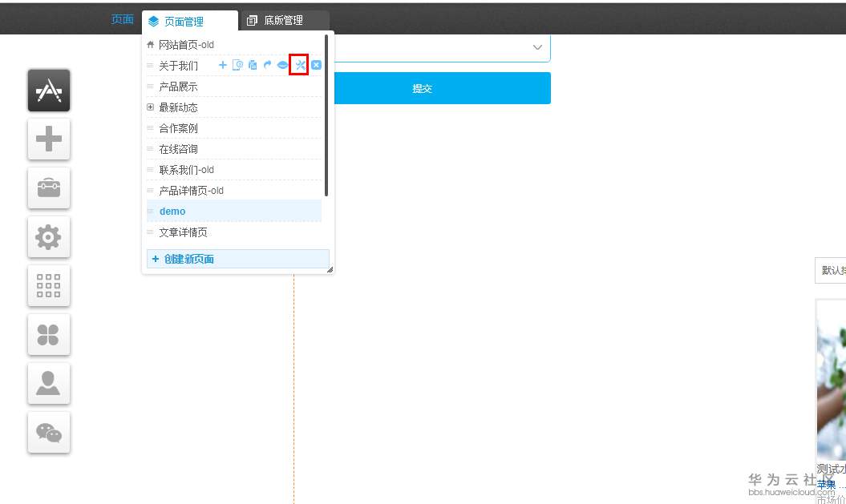The image size is (846, 504).
Task: Click the 提交 submit button
Action: coord(443,88)
